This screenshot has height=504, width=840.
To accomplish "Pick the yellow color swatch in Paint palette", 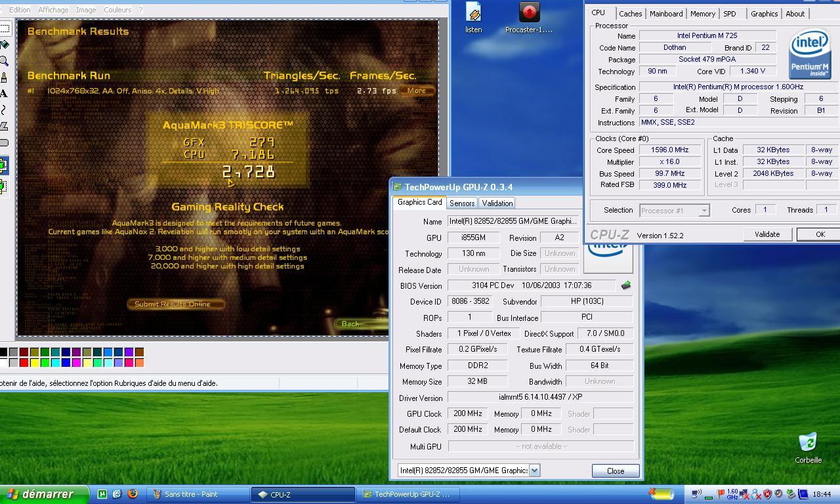I will (x=35, y=362).
